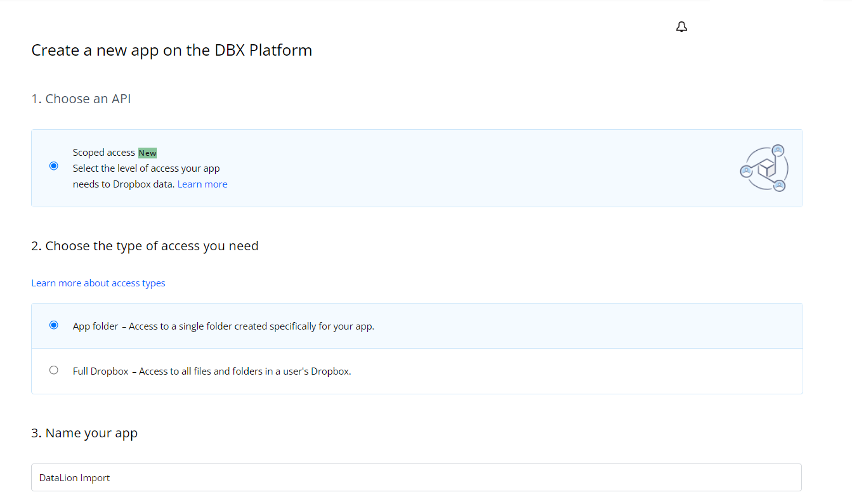Click the Scoped access network illustration
Viewport: 852px width, 504px height.
(x=764, y=168)
